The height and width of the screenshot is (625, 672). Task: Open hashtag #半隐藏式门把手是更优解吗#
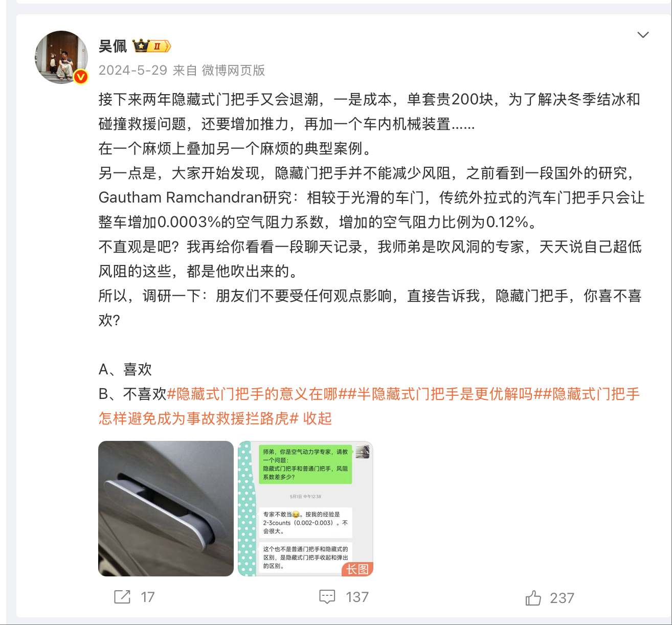pos(444,394)
